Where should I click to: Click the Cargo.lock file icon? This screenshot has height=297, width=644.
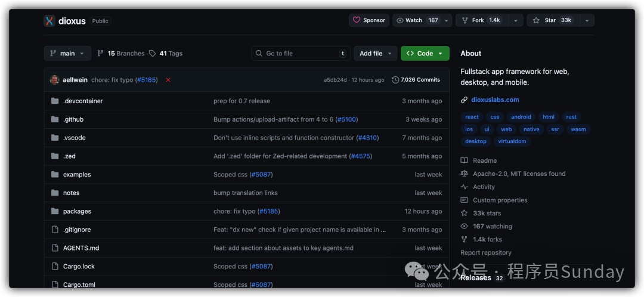[x=55, y=267]
